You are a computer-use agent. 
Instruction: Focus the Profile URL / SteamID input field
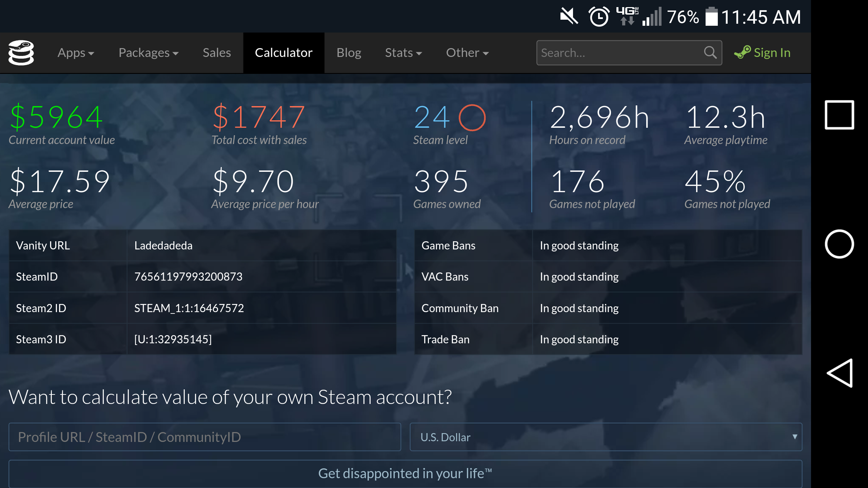pyautogui.click(x=204, y=437)
